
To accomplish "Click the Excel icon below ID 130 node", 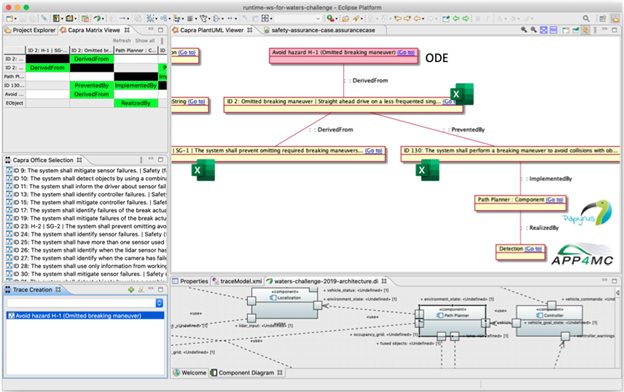I will point(428,170).
